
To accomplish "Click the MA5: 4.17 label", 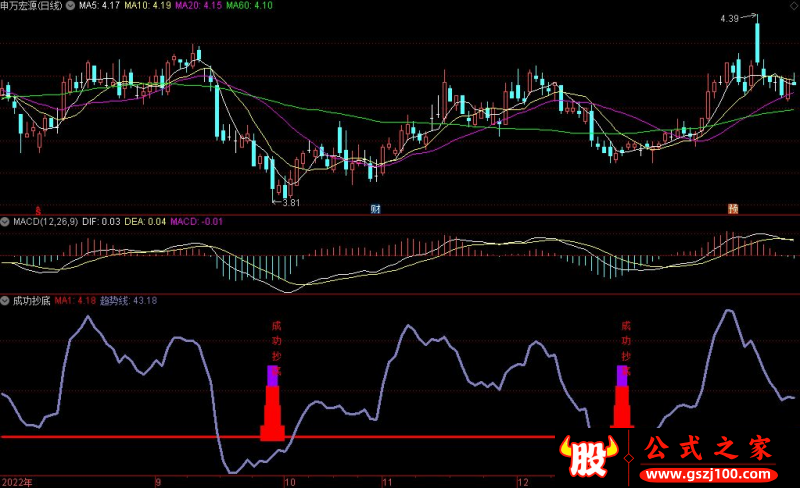I will tap(99, 6).
